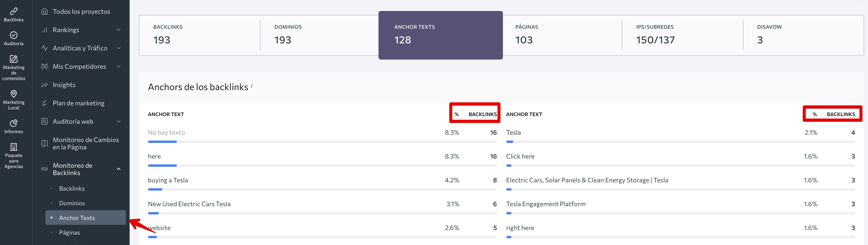
Task: Click the 'right here' anchor text
Action: click(x=520, y=228)
